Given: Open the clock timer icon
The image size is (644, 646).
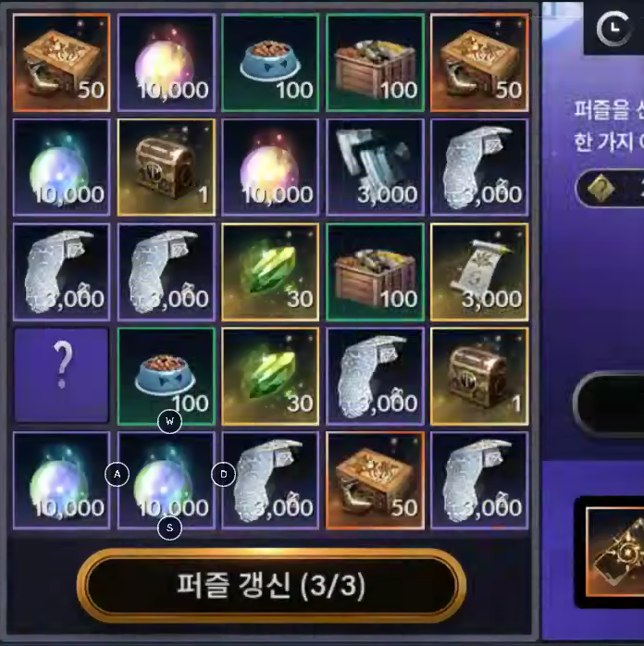Looking at the screenshot, I should click(x=613, y=29).
